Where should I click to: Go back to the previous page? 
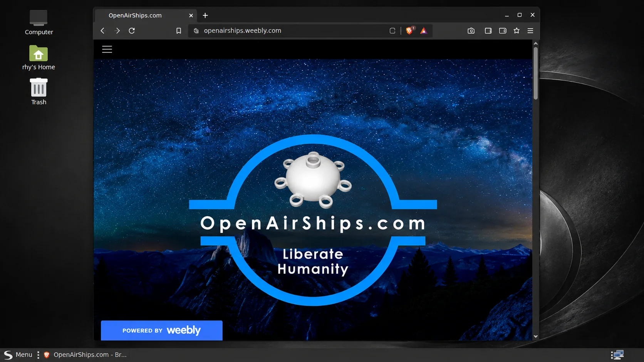(x=102, y=31)
